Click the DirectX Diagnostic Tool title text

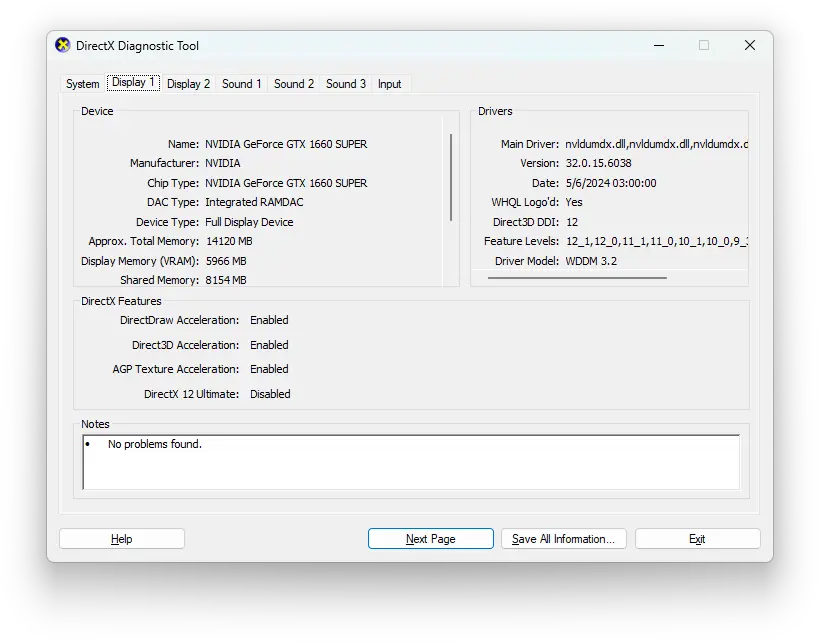[x=137, y=46]
